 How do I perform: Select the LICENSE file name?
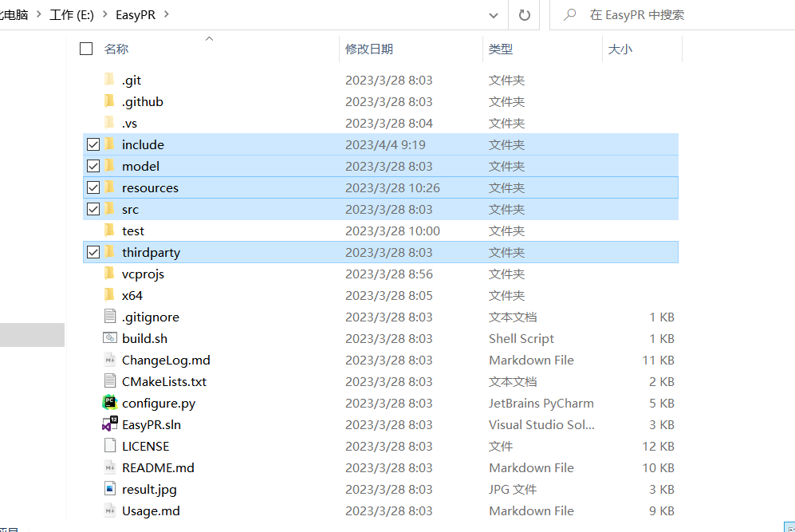[145, 447]
